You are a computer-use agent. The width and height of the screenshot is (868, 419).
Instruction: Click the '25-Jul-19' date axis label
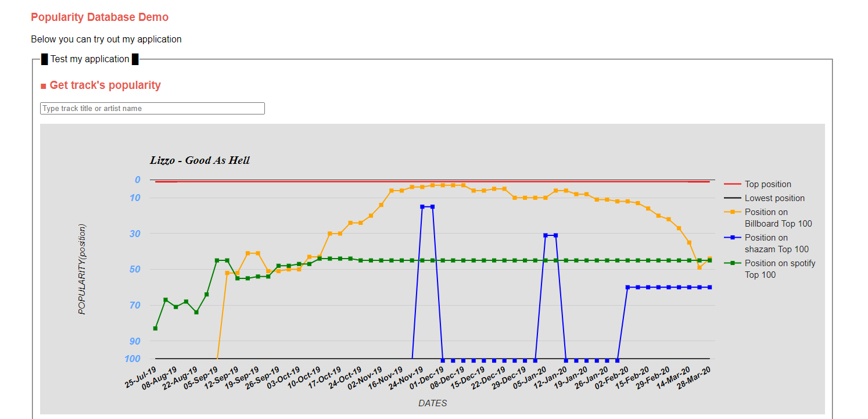pos(141,377)
